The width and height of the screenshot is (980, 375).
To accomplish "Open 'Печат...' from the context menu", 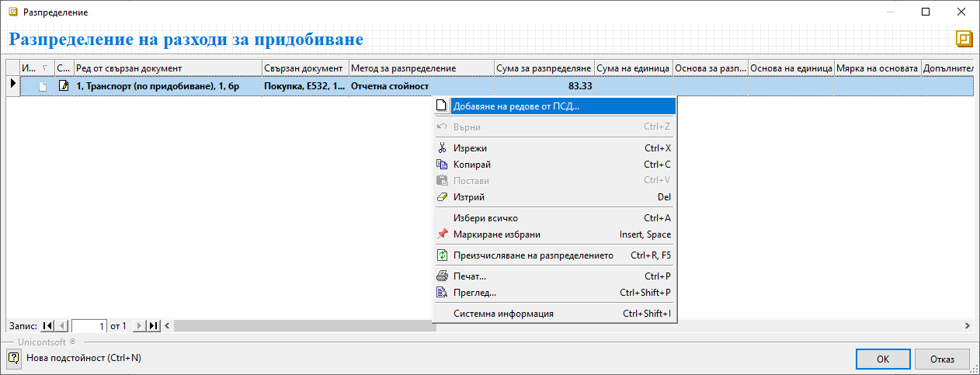I will [470, 276].
